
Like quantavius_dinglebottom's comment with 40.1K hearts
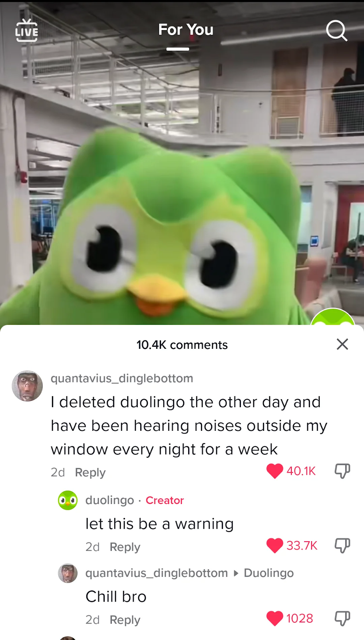coord(274,471)
